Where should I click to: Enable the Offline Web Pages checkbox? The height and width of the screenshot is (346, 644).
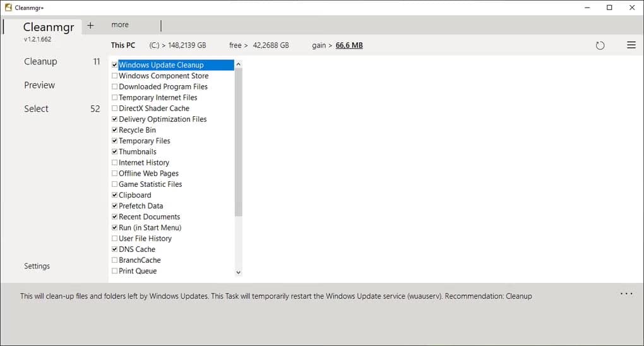pyautogui.click(x=114, y=174)
